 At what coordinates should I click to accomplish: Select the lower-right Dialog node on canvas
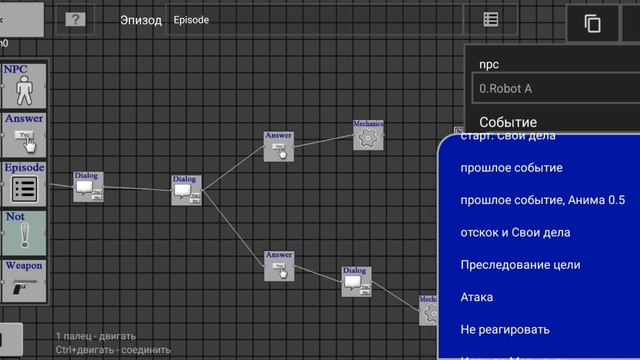(356, 282)
